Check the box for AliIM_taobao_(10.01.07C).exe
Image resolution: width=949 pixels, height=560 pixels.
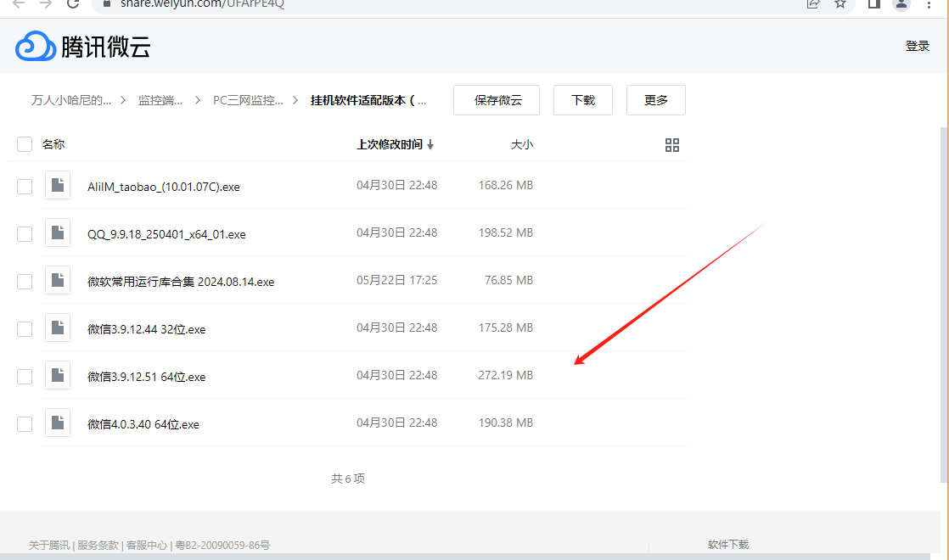coord(25,187)
